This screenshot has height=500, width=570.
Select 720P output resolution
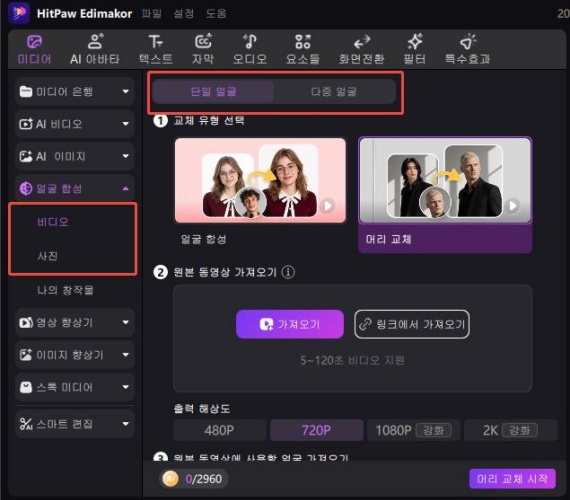[316, 430]
